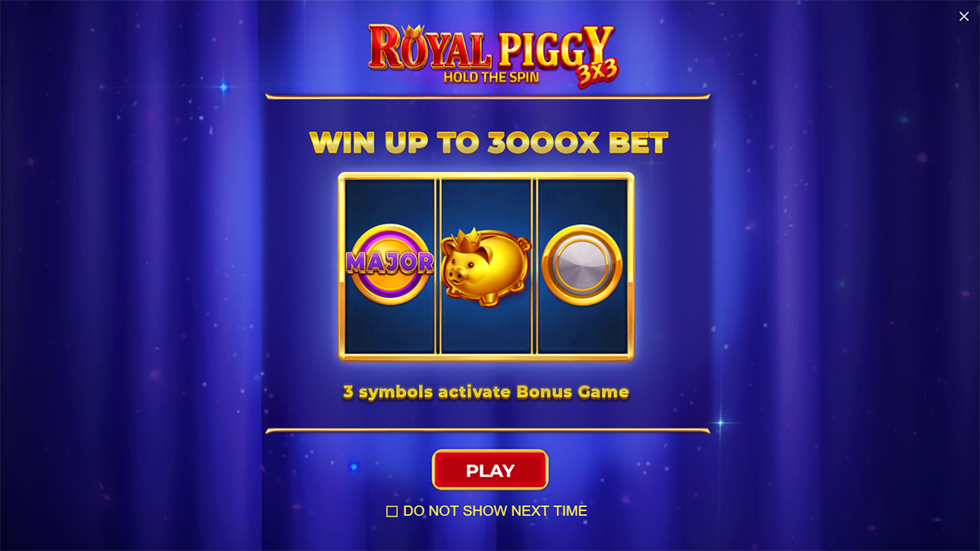Start the game with the red PLAY button

(x=490, y=470)
